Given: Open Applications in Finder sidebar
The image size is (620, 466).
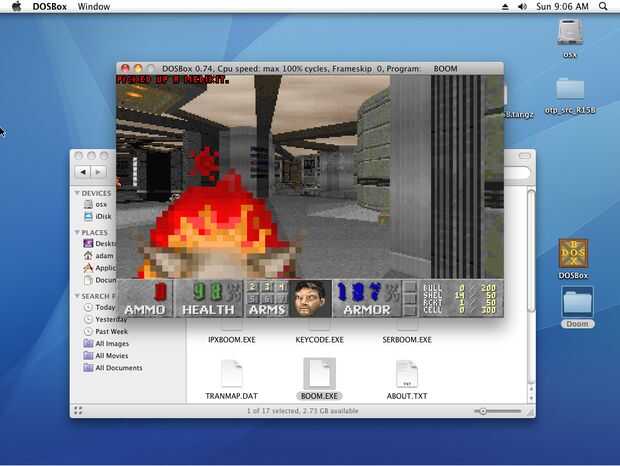Looking at the screenshot, I should (99, 268).
